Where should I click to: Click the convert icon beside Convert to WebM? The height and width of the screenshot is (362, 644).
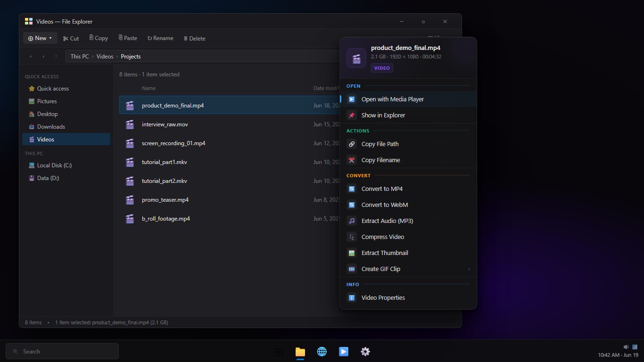[352, 205]
